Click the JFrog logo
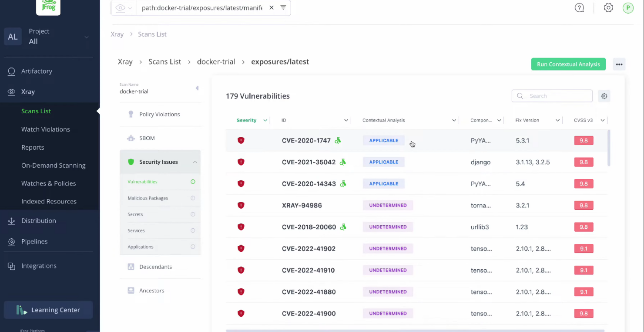Viewport: 644px width, 332px height. tap(48, 7)
